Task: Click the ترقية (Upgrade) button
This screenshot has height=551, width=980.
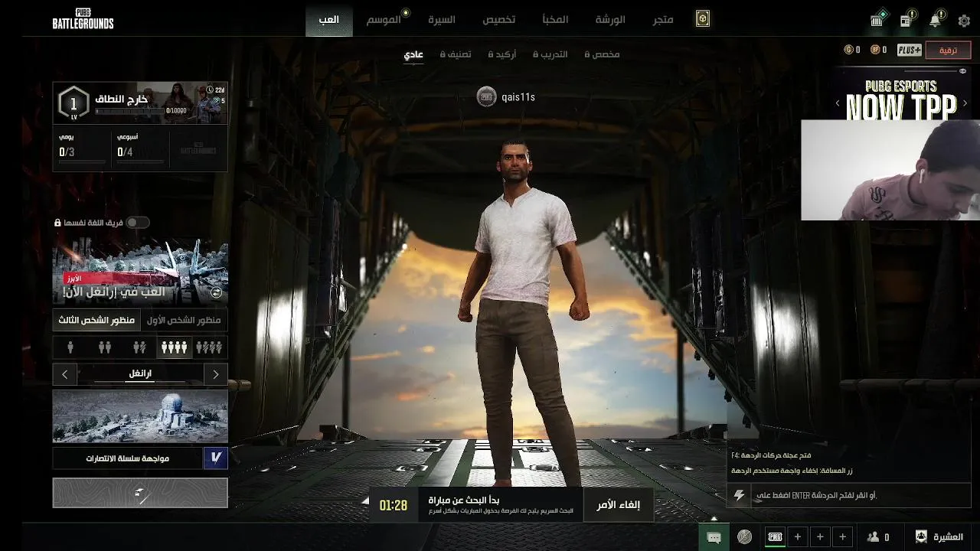Action: coord(948,50)
